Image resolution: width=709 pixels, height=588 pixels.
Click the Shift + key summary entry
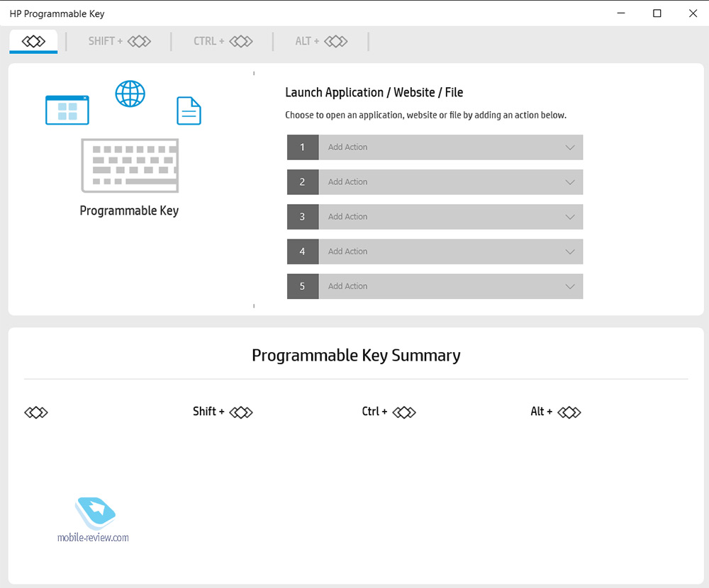223,412
